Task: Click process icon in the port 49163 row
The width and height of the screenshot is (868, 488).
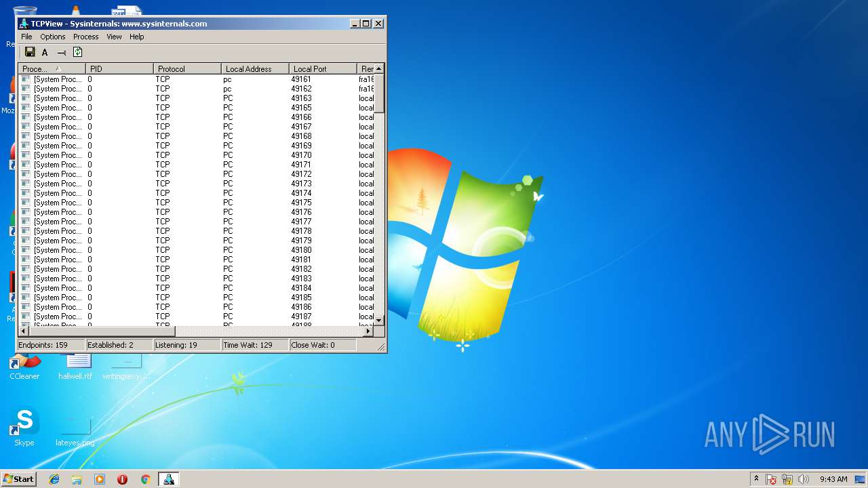Action: 26,98
